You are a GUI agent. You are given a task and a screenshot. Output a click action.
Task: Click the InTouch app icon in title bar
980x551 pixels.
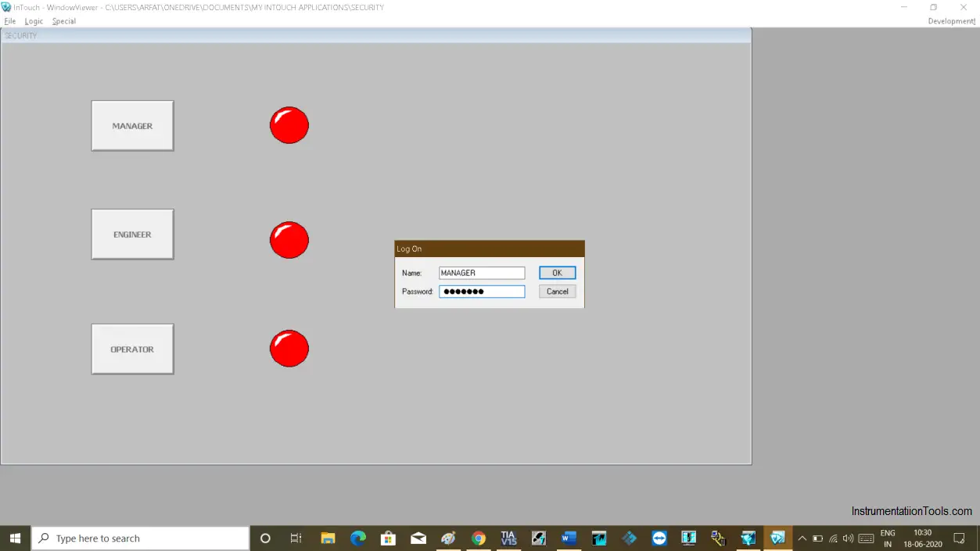[6, 7]
